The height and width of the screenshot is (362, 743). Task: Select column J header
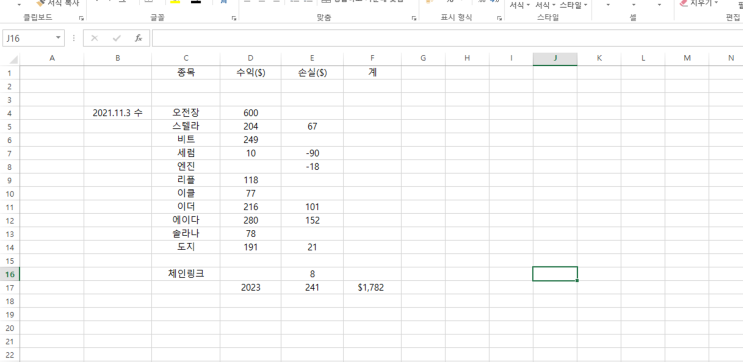[x=555, y=59]
